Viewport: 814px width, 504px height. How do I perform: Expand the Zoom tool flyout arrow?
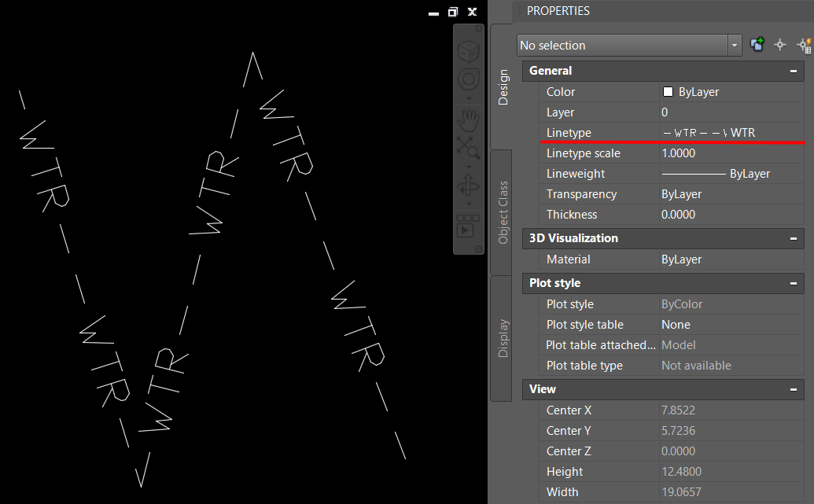(468, 167)
